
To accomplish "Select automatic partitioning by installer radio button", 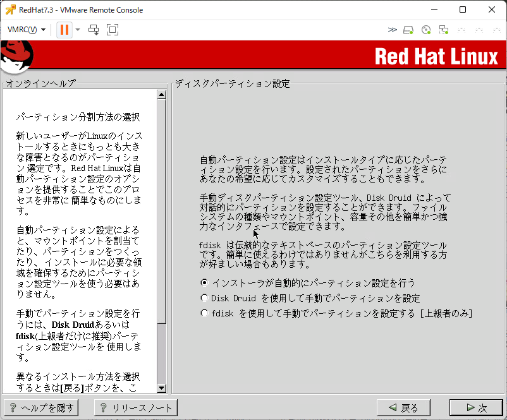I will 204,283.
